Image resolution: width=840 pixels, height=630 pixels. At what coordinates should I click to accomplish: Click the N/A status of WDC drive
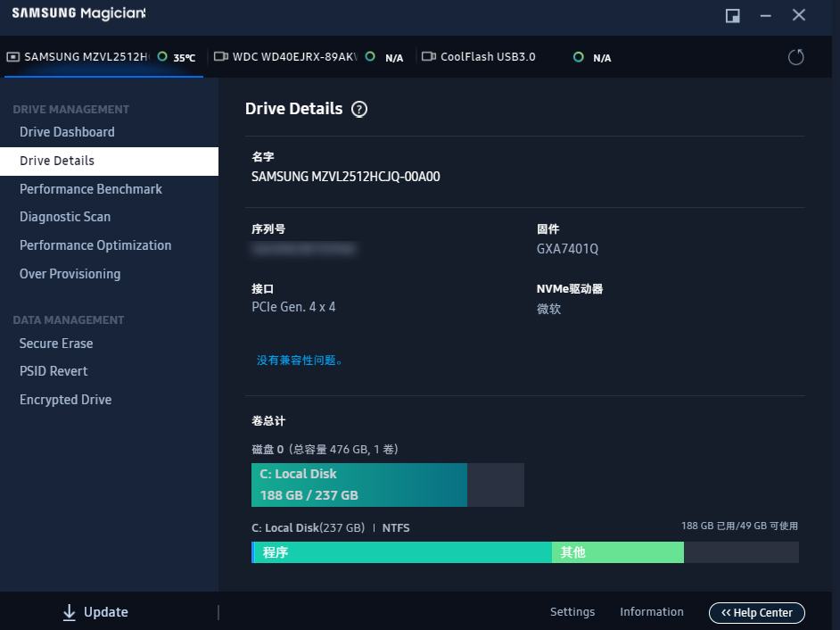click(394, 58)
